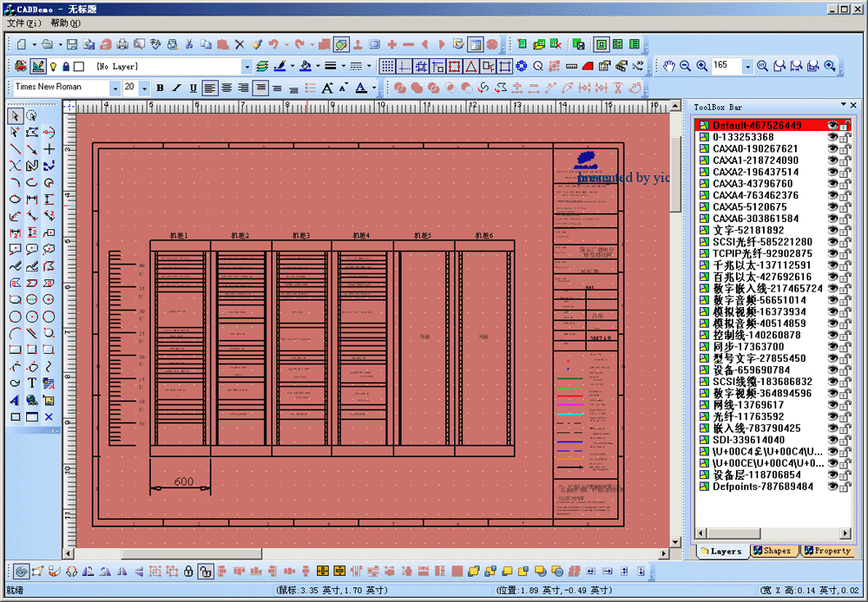
Task: Select the pointer arrow tool
Action: (15, 115)
